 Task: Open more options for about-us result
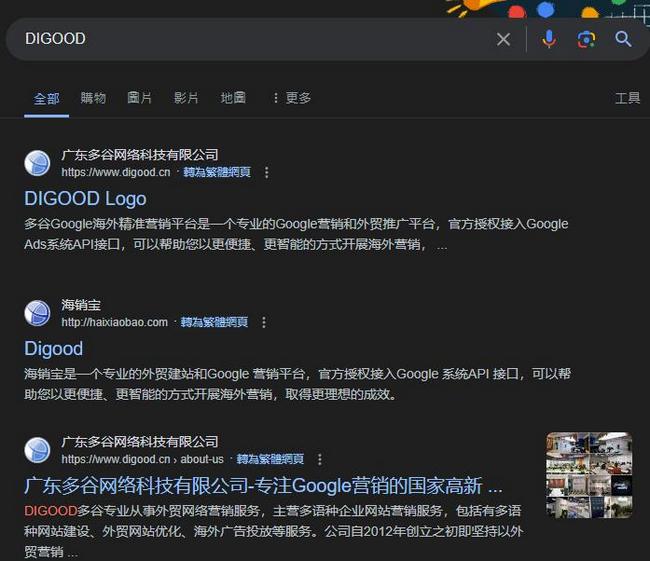point(320,459)
